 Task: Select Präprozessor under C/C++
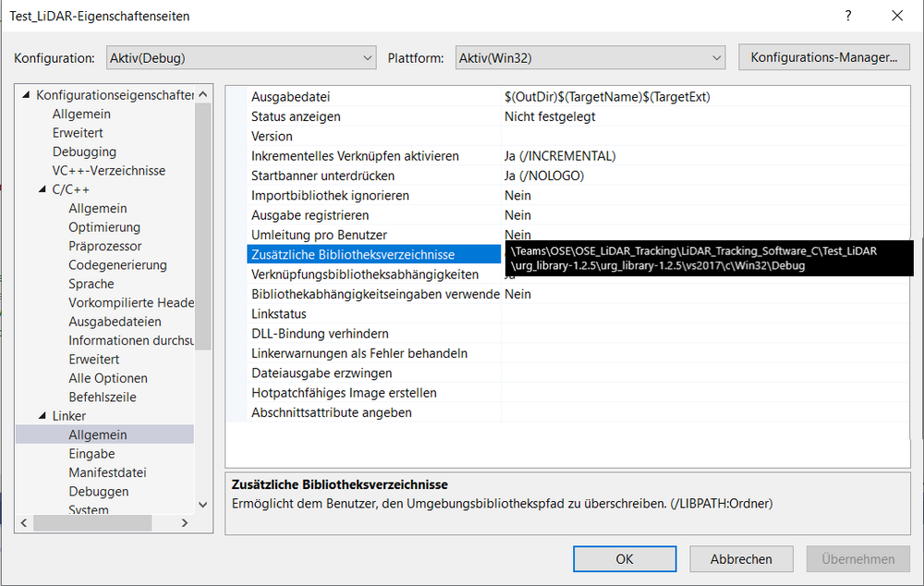[104, 246]
